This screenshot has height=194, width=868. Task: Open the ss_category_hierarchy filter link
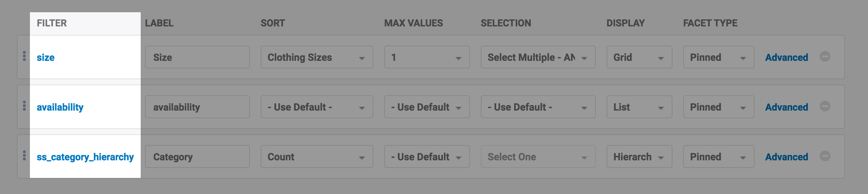tap(85, 157)
